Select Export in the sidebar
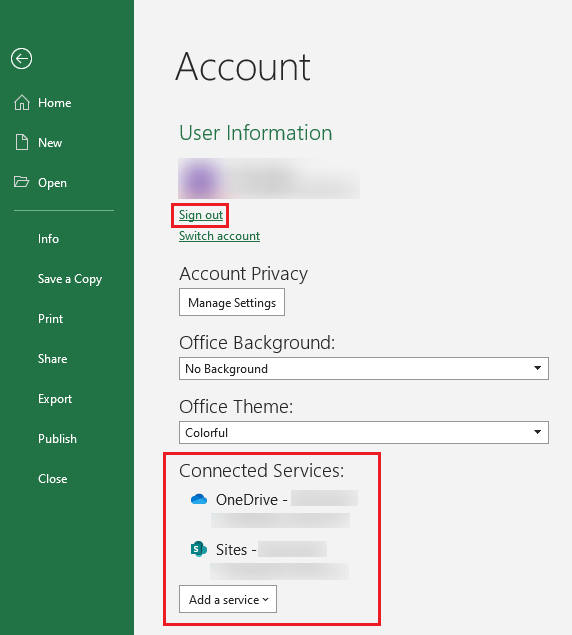Screen dimensions: 572x635 pyautogui.click(x=55, y=398)
